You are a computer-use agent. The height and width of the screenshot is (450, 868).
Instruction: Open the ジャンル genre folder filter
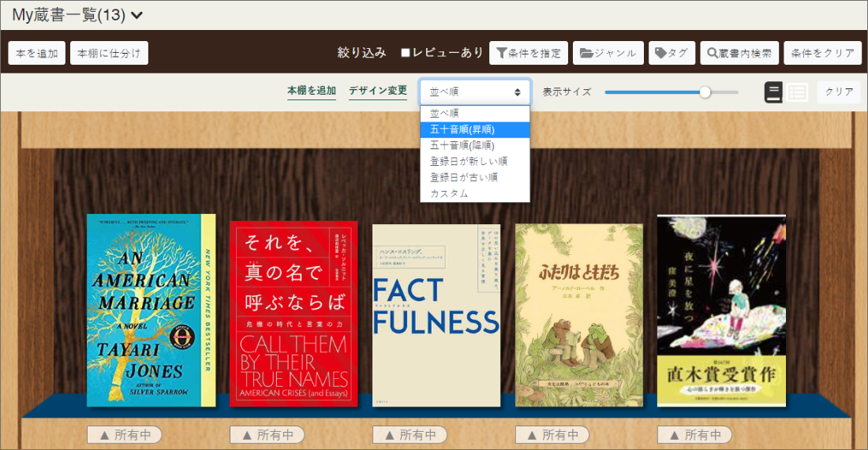(608, 53)
